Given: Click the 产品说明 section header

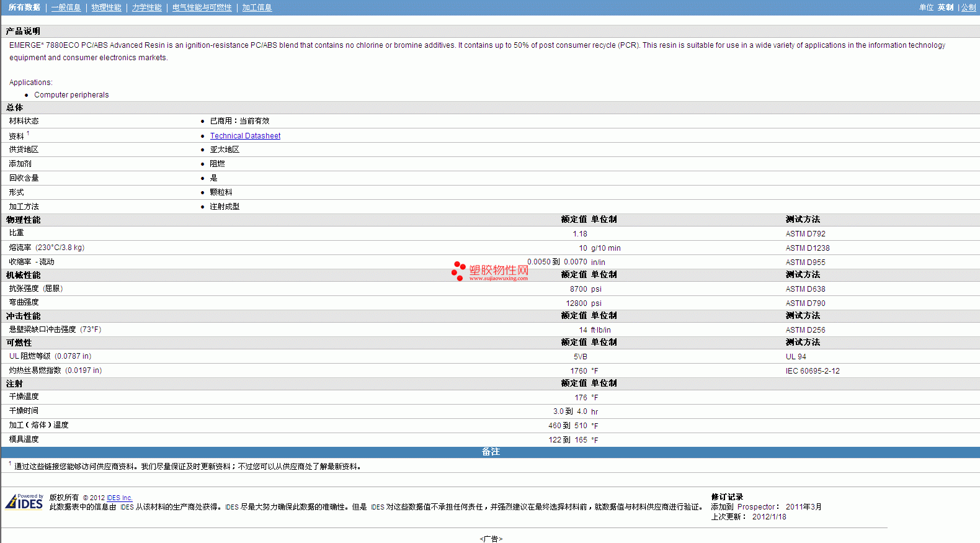Looking at the screenshot, I should coord(23,31).
